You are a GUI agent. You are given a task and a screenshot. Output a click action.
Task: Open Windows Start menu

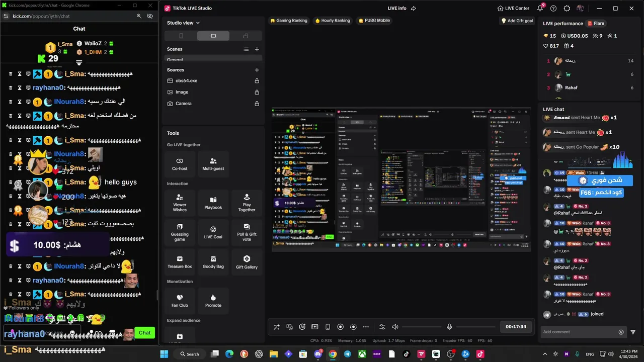point(165,354)
